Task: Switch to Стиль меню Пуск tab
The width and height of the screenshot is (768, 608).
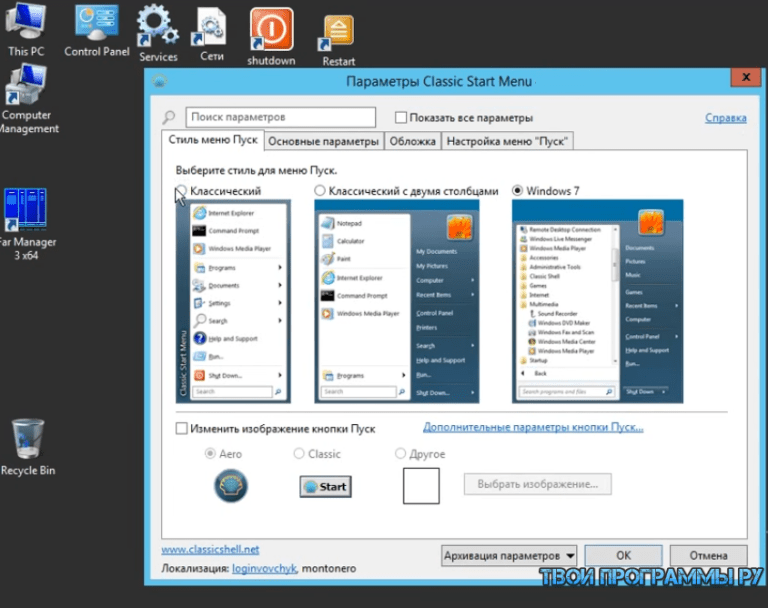Action: pos(213,140)
